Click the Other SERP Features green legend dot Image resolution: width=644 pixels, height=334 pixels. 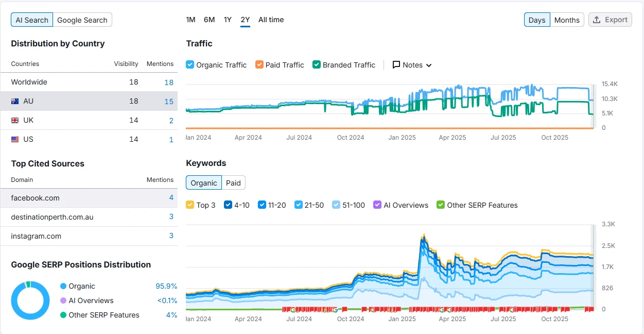point(63,315)
